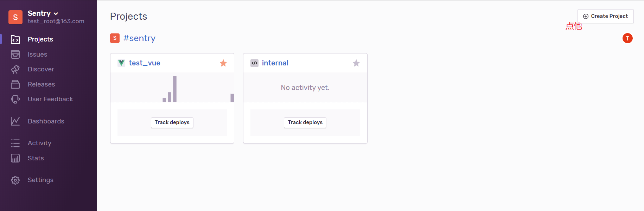Click the Dashboards chart icon

15,121
